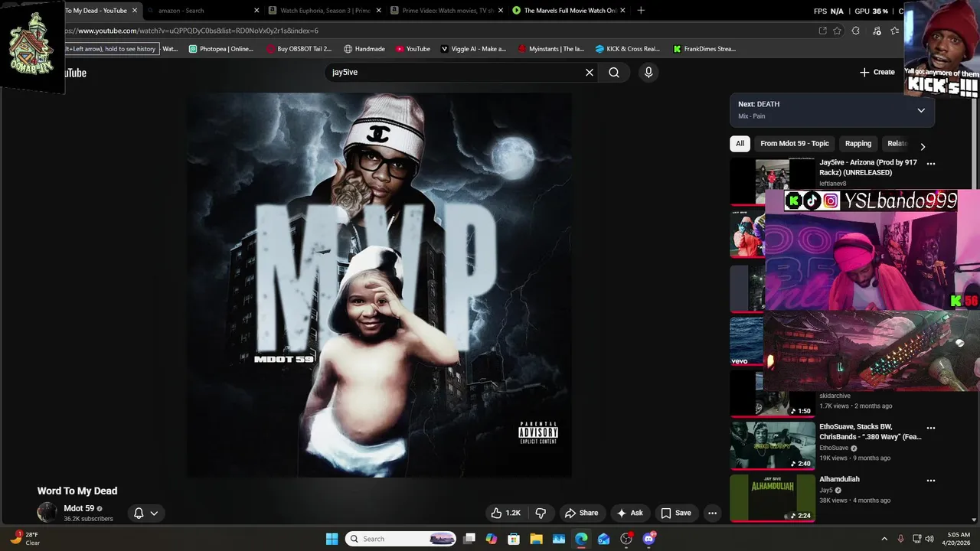Viewport: 980px width, 551px height.
Task: Open FrankDimes Stream bookmark
Action: (x=704, y=49)
